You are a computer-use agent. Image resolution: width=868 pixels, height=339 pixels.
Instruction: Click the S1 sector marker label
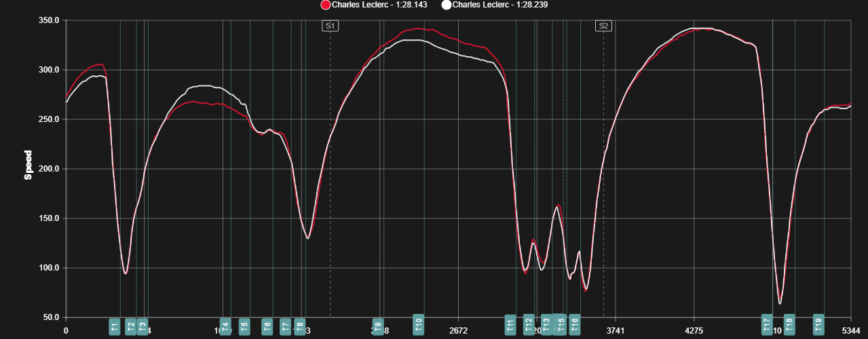(331, 26)
